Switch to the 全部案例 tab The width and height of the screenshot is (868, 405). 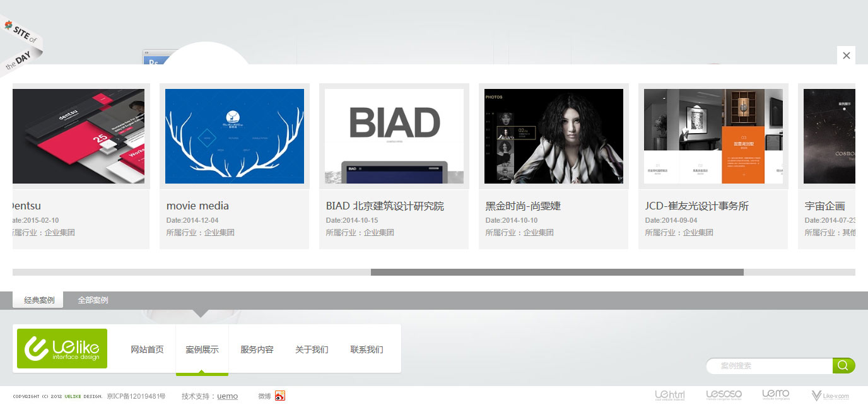click(x=93, y=300)
